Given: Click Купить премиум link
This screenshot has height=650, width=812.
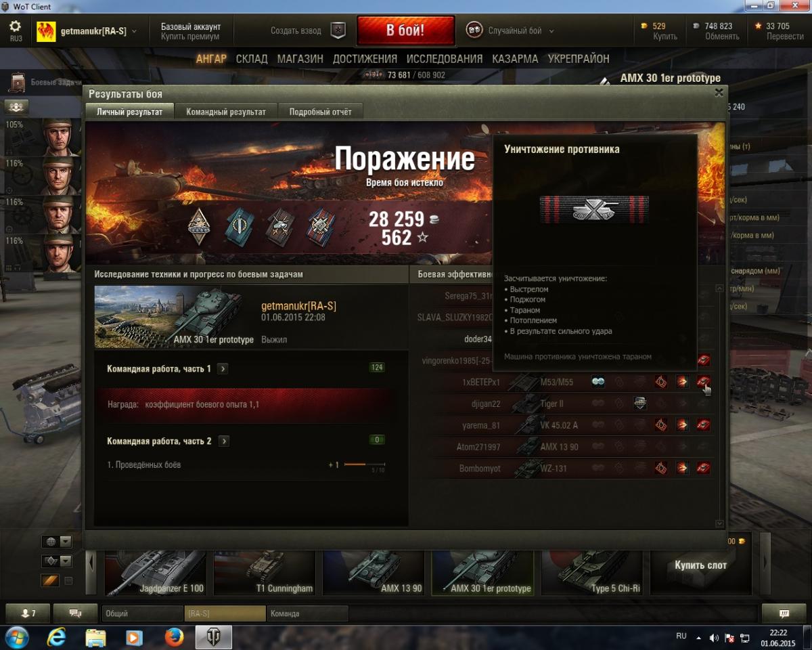Looking at the screenshot, I should coord(190,37).
